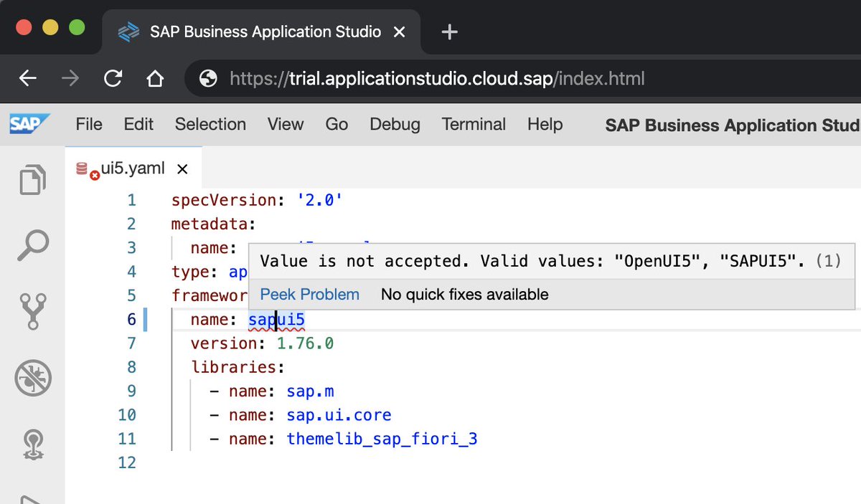Image resolution: width=861 pixels, height=504 pixels.
Task: Click the lightbulb joystick icon in the sidebar
Action: (34, 443)
